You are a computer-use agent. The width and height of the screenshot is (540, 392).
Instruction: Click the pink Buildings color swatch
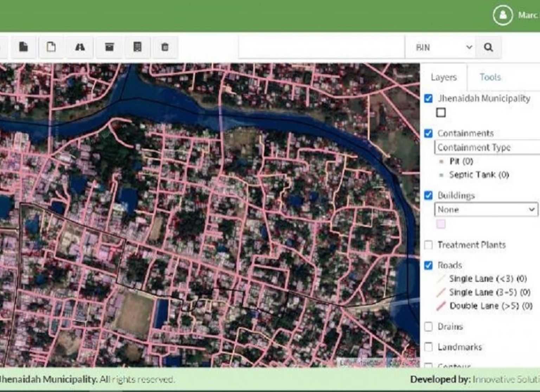tap(441, 224)
